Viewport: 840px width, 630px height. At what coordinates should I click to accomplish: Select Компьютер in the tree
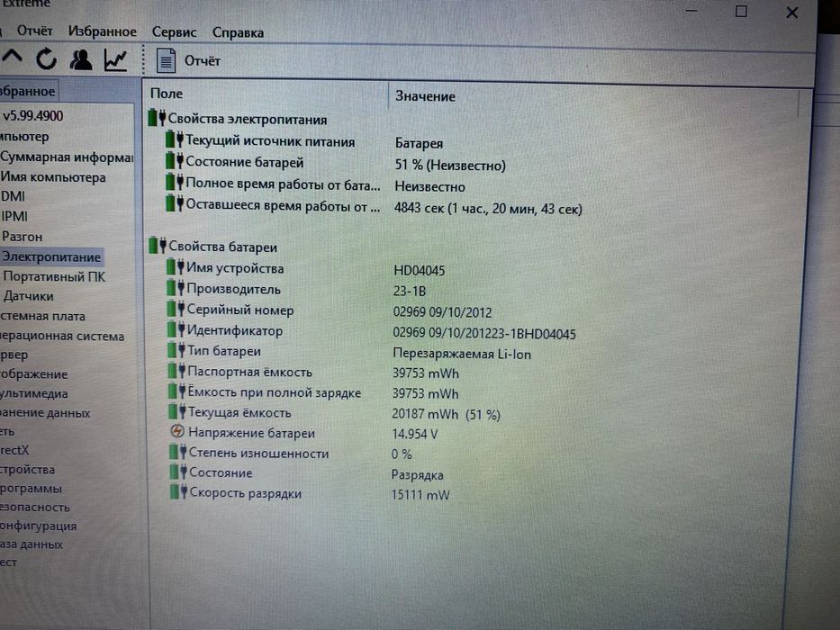24,137
